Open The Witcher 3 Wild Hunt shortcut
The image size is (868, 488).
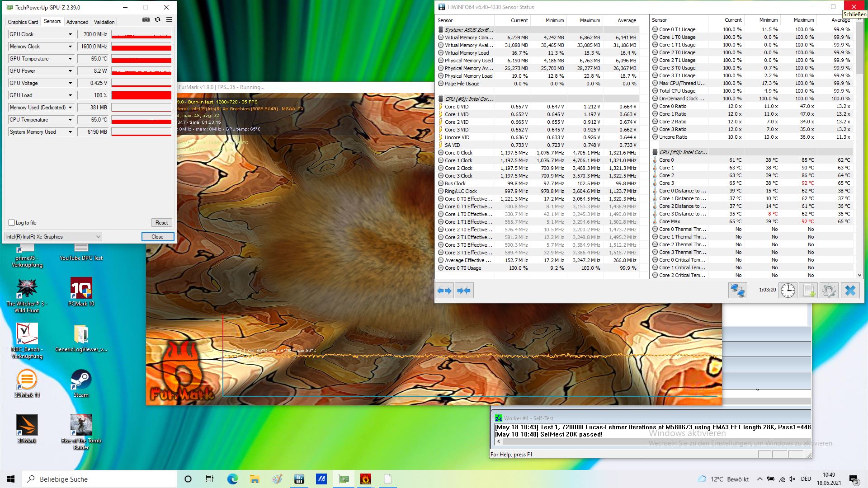click(27, 296)
